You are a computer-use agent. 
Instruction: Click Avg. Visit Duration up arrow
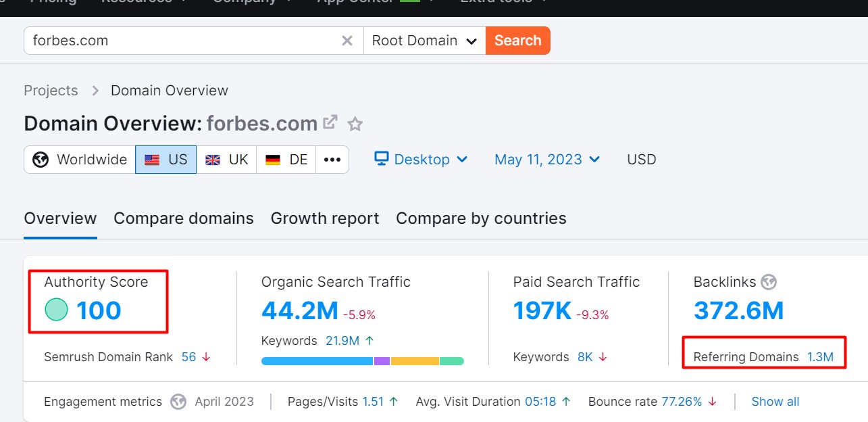tap(565, 402)
